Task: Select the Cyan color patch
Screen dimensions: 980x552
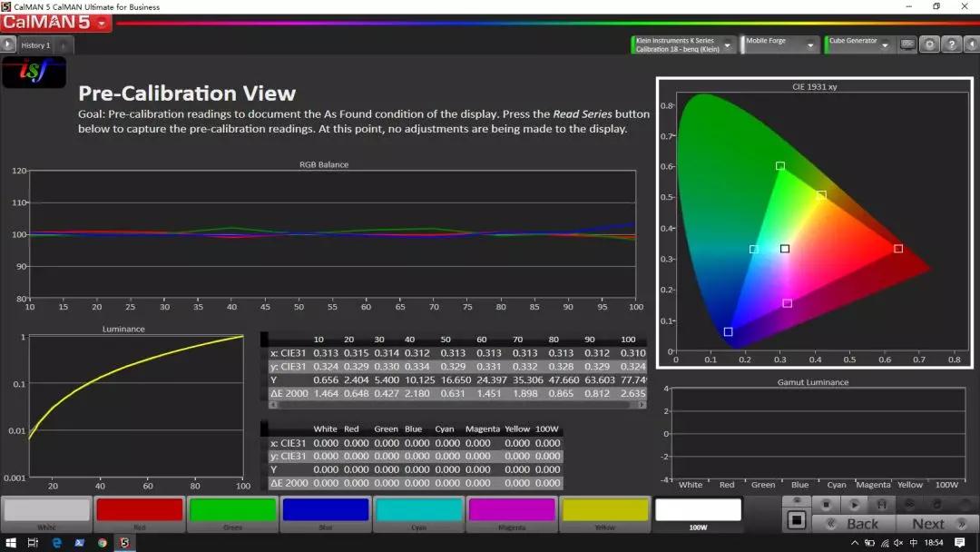Action: click(418, 512)
